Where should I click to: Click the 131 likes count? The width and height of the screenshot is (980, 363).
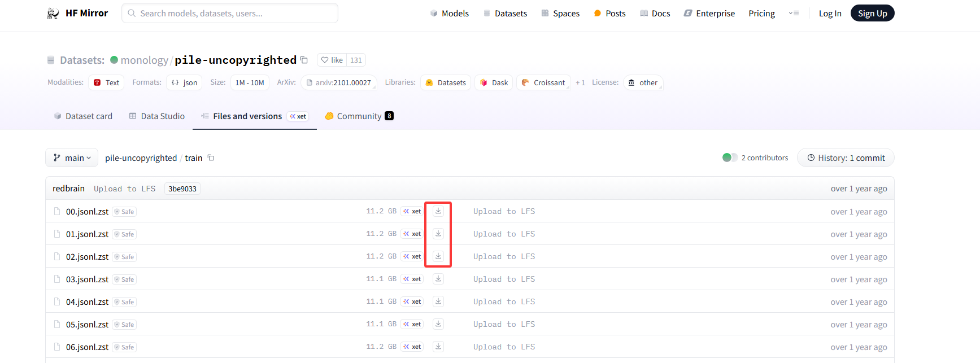(x=356, y=60)
